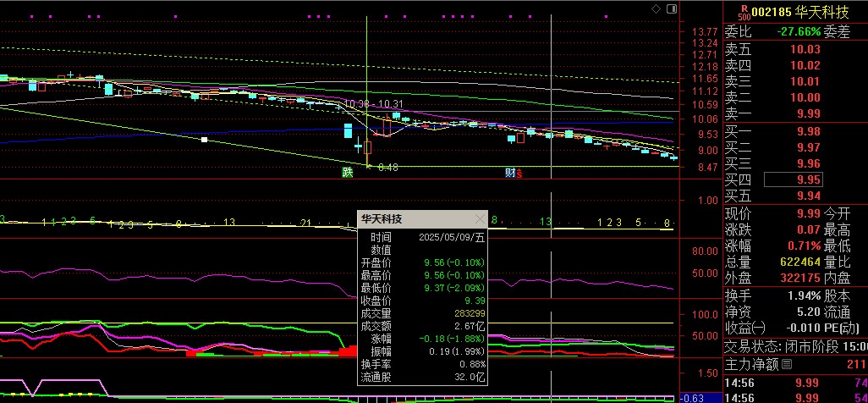The height and width of the screenshot is (403, 868).
Task: Click the popup 收盘价 value 9.39
Action: pos(475,301)
